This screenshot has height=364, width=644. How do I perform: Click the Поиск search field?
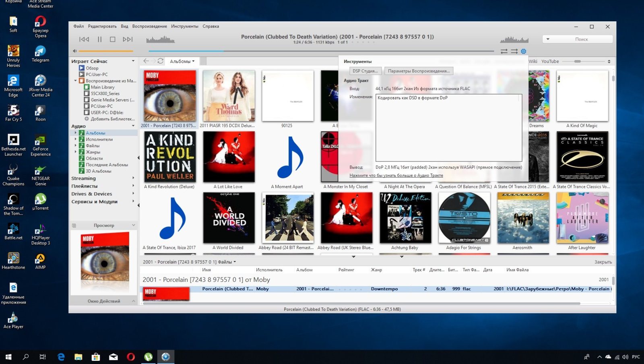pyautogui.click(x=581, y=39)
